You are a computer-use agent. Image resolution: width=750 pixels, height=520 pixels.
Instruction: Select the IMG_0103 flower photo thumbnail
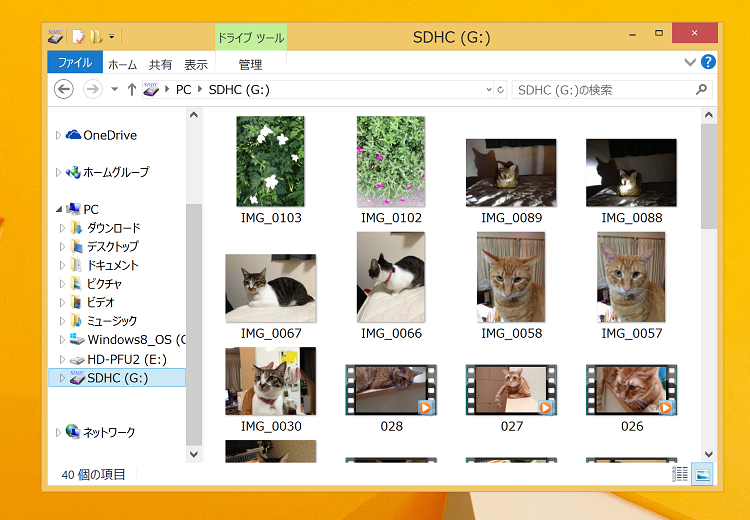271,160
